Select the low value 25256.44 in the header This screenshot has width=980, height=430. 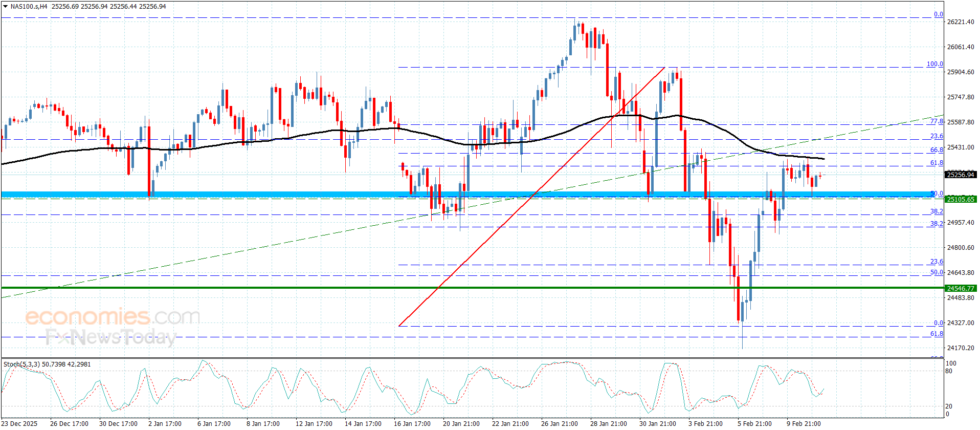(123, 7)
